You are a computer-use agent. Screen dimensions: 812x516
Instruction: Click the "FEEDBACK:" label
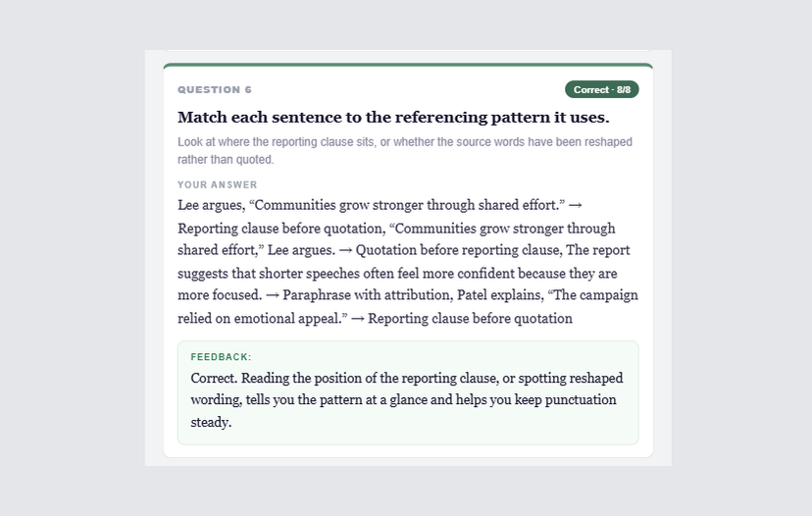(221, 357)
